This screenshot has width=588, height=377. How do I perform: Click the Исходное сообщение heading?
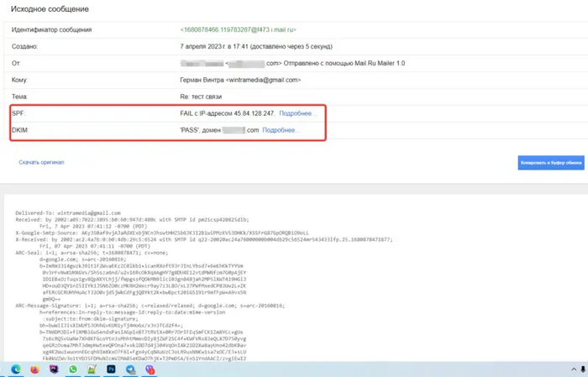50,9
